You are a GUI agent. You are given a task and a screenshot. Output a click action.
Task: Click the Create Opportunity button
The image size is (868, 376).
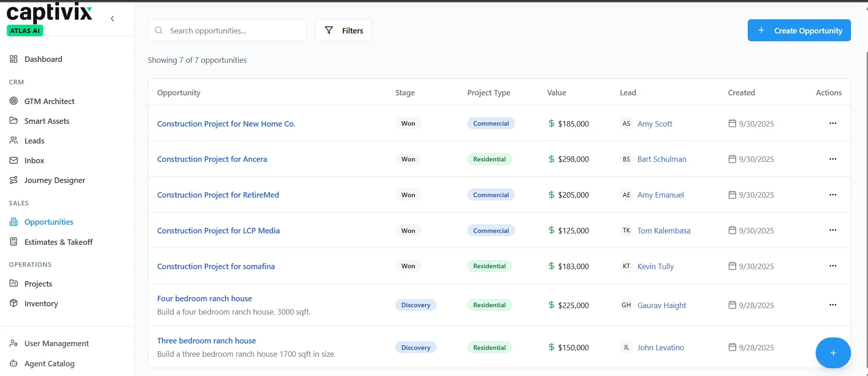[799, 30]
